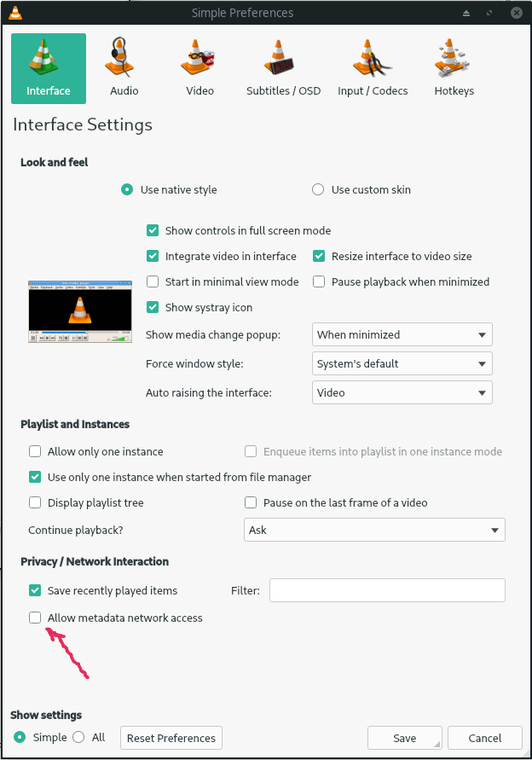Select the Use custom skin option

coord(318,189)
